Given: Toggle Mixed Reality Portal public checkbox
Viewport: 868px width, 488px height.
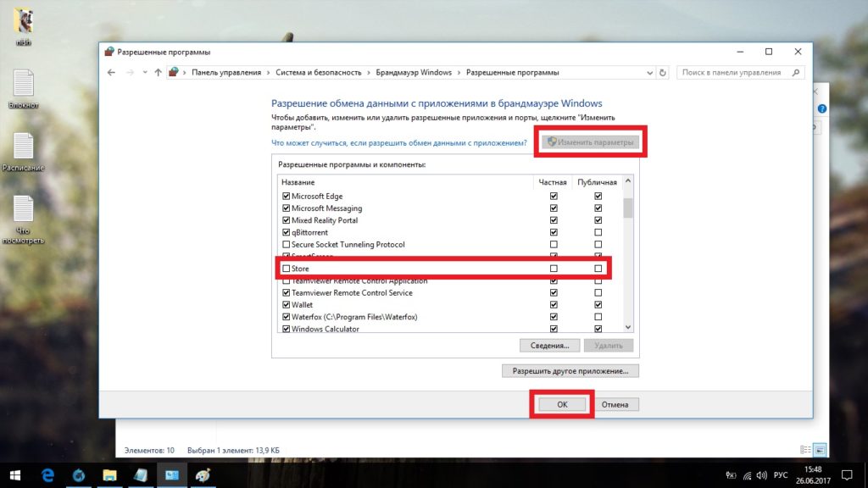Looking at the screenshot, I should (x=598, y=220).
